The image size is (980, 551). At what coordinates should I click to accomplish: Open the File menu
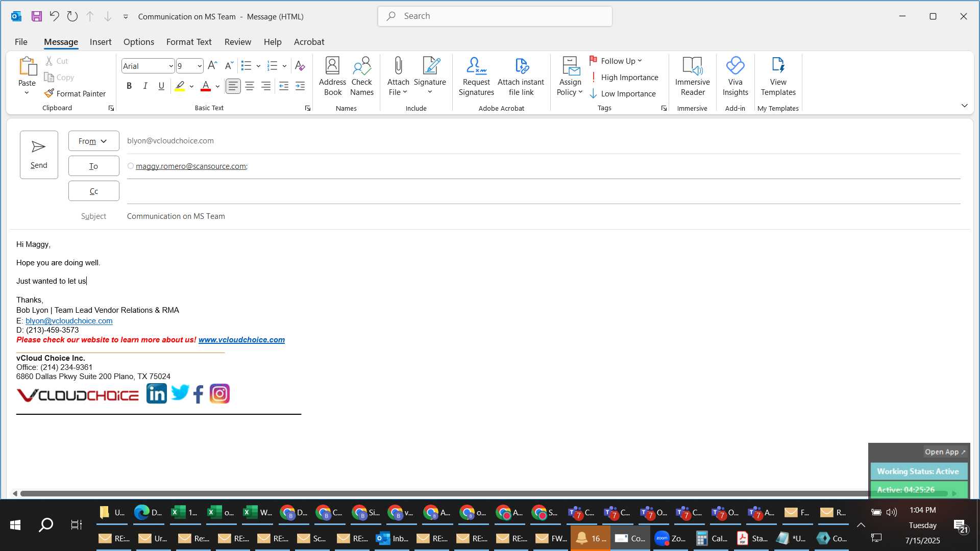click(x=21, y=42)
